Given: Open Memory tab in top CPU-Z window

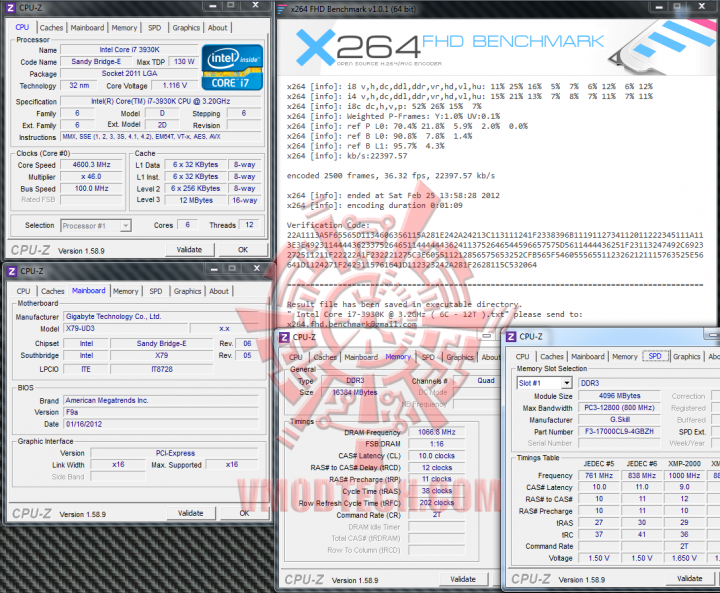Looking at the screenshot, I should (x=124, y=28).
